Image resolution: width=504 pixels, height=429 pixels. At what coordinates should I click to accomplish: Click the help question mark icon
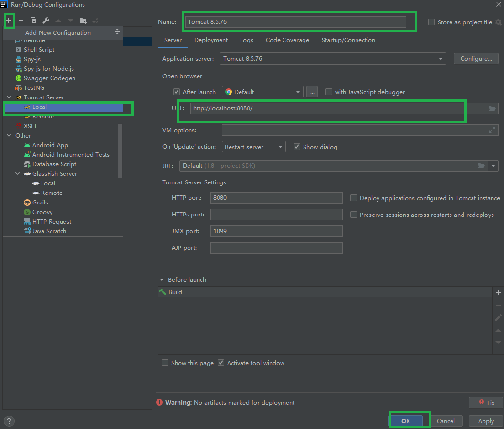(x=9, y=421)
